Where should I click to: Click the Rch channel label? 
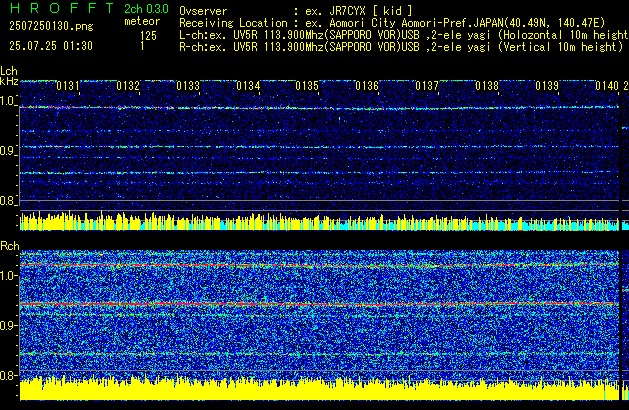pyautogui.click(x=10, y=246)
